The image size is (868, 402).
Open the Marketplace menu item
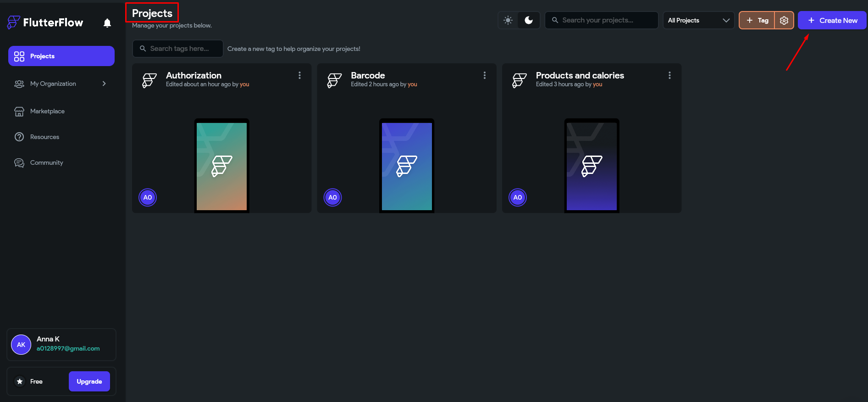pyautogui.click(x=47, y=111)
